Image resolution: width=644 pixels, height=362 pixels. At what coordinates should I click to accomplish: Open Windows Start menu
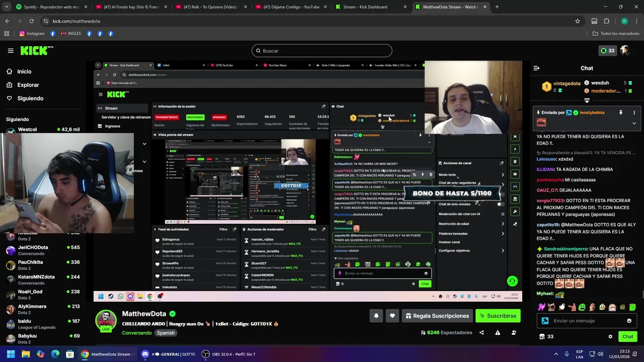click(11, 354)
